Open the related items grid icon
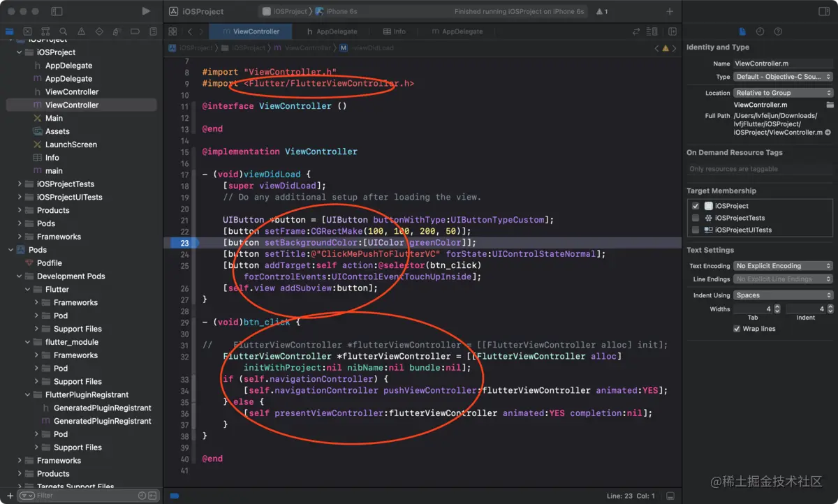The width and height of the screenshot is (838, 504). coord(172,31)
